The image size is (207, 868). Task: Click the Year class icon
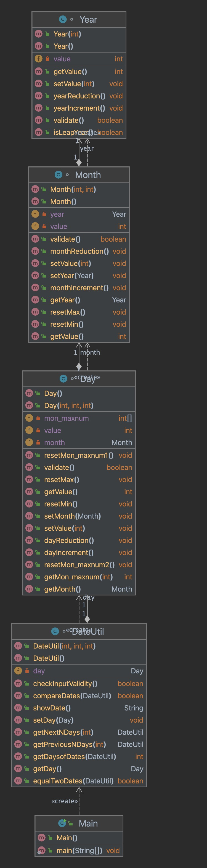tap(63, 20)
